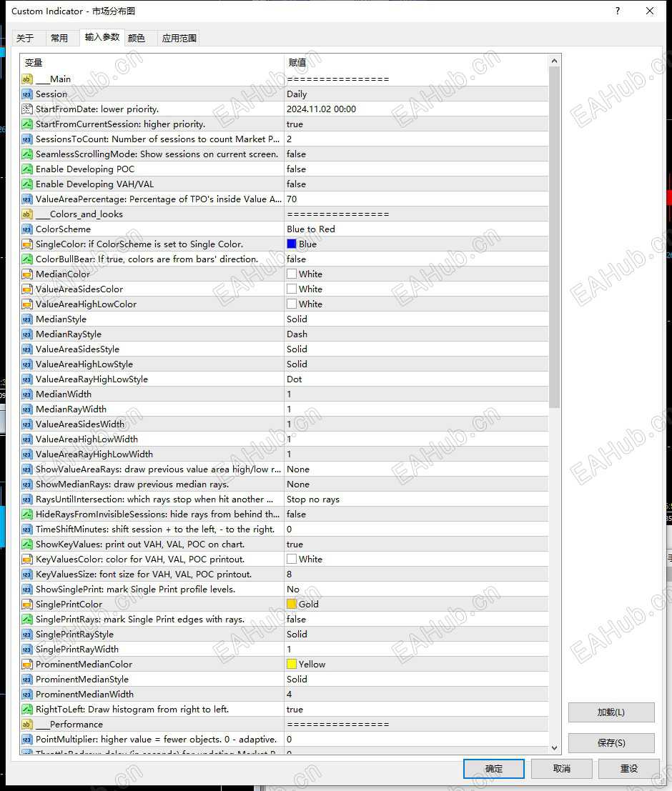The image size is (672, 791).
Task: Click the 123 icon next to ValueAreaPercentage
Action: (27, 199)
